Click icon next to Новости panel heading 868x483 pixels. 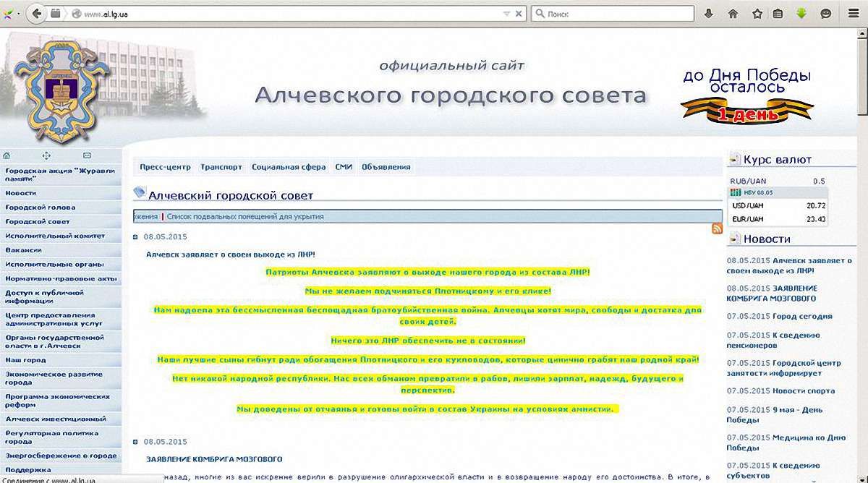(735, 239)
